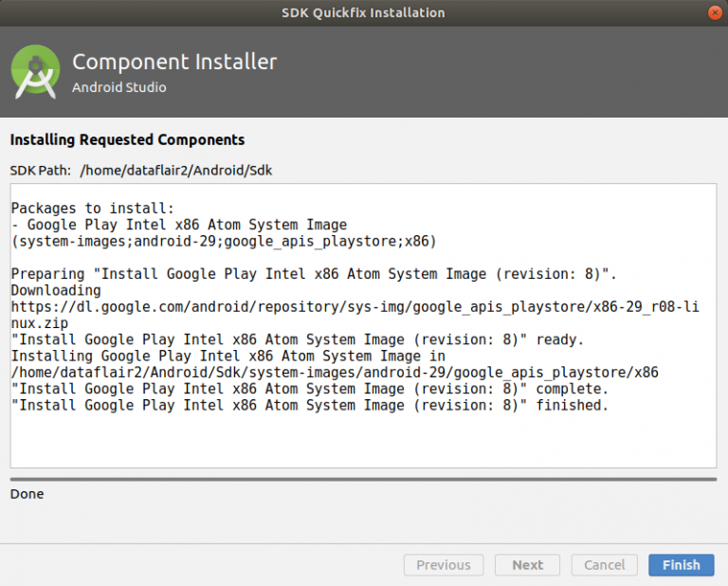Click the 'Downloading' log line
This screenshot has height=586, width=728.
click(56, 290)
